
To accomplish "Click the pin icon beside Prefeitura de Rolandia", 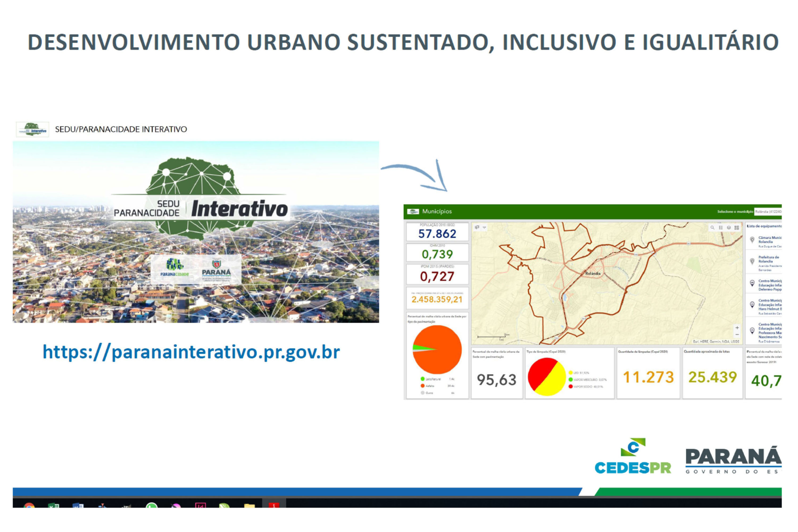I will tap(752, 261).
